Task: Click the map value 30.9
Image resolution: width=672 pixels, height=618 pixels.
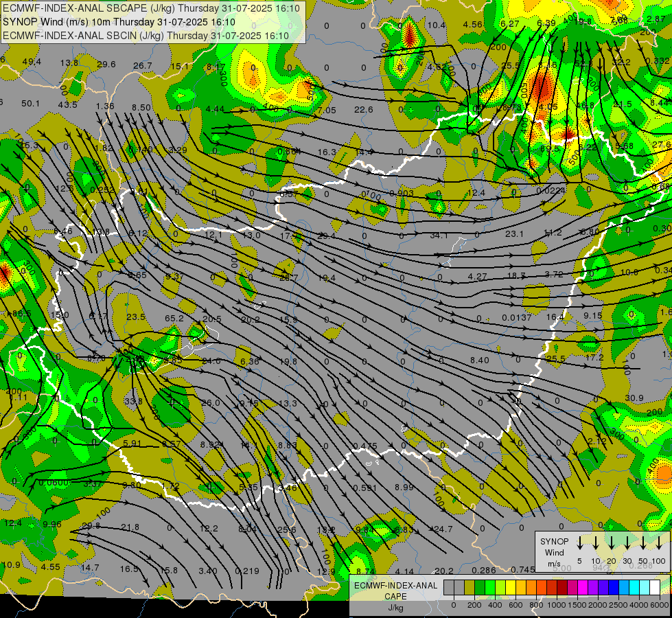Action: point(634,398)
